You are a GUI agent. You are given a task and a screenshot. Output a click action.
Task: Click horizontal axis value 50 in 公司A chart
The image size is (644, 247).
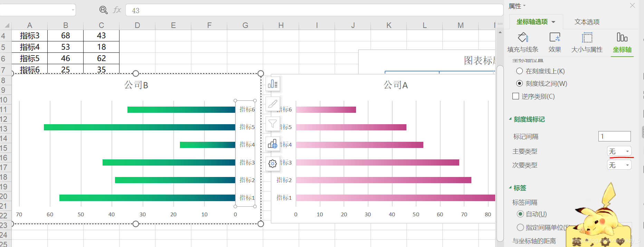(x=416, y=214)
